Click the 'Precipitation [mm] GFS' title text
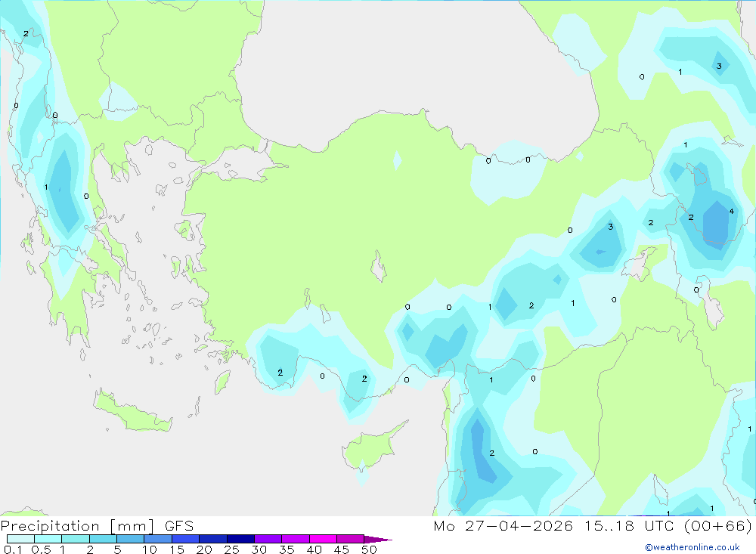 click(x=97, y=526)
